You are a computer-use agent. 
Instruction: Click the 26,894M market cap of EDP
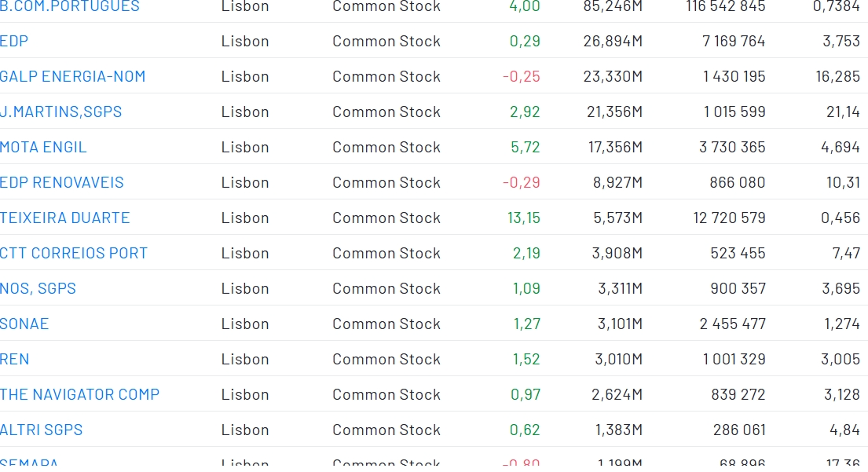613,41
